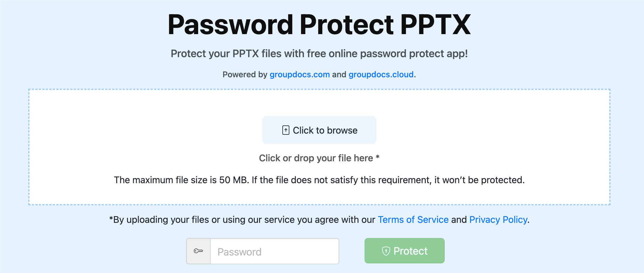Open the Privacy Policy link
Image resolution: width=644 pixels, height=273 pixels.
click(498, 220)
